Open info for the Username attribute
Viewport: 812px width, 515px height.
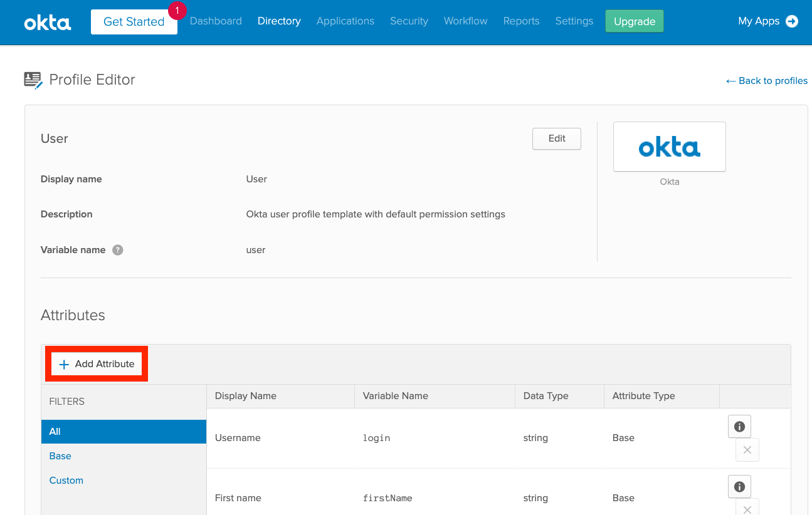(x=739, y=427)
